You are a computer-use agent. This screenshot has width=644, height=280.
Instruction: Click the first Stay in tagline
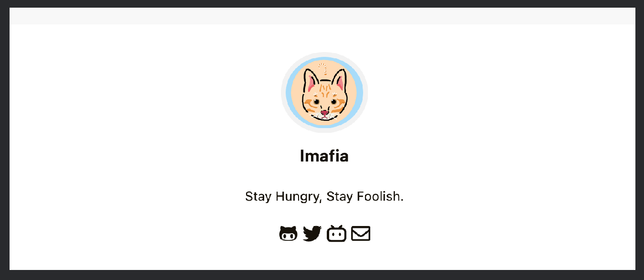[x=258, y=196]
